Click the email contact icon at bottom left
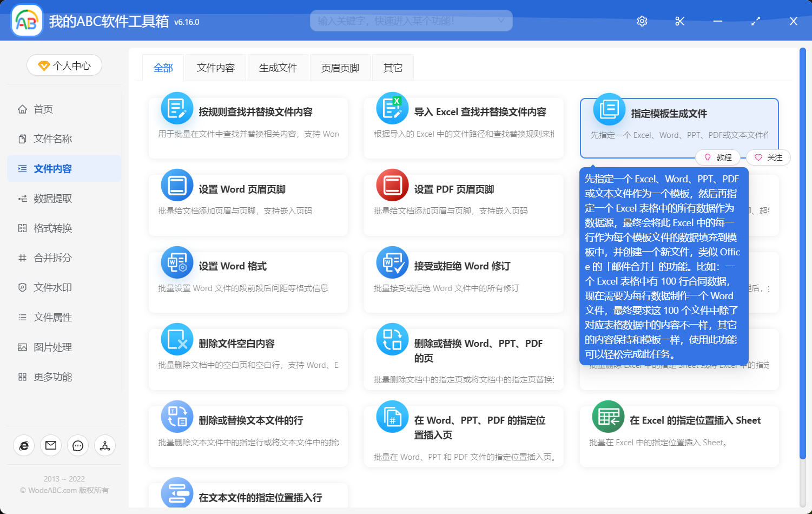This screenshot has height=514, width=812. [x=50, y=445]
